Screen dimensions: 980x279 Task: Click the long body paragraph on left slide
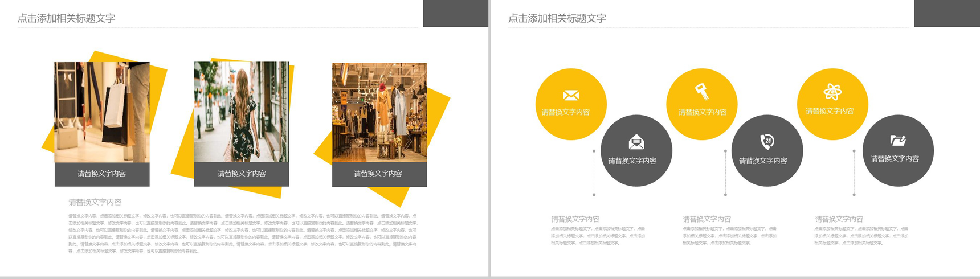[243, 233]
